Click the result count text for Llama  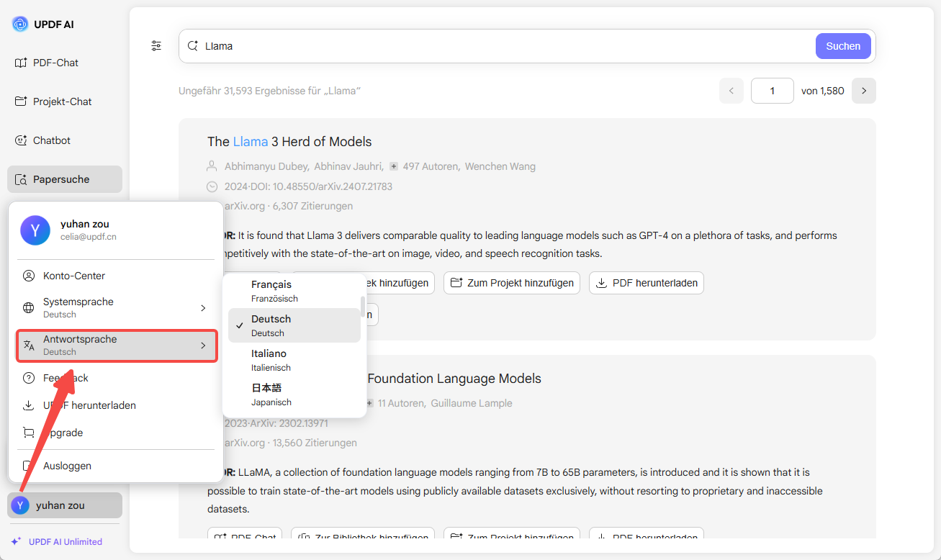(x=269, y=91)
